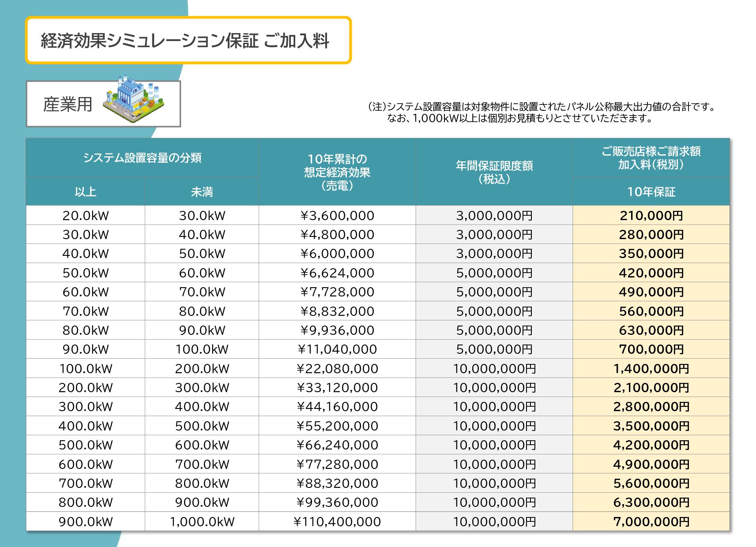This screenshot has width=756, height=547.
Task: Click the ¥7,728,000 cell
Action: click(x=337, y=292)
